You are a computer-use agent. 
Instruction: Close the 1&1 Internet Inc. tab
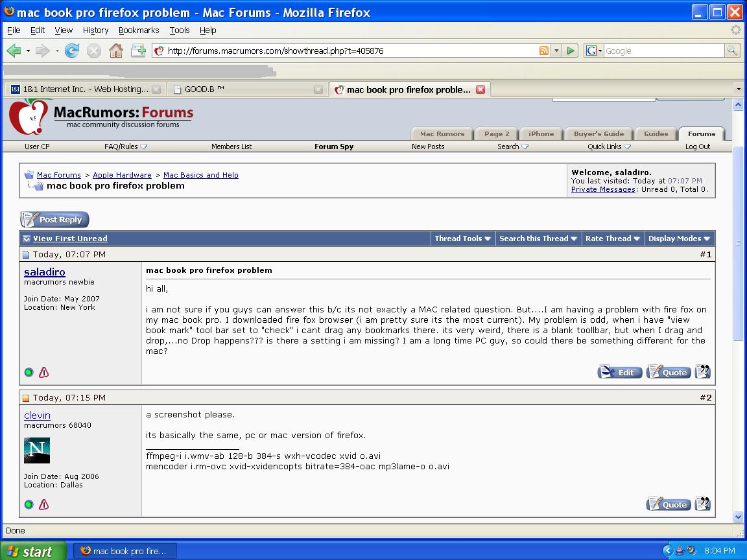[x=156, y=89]
